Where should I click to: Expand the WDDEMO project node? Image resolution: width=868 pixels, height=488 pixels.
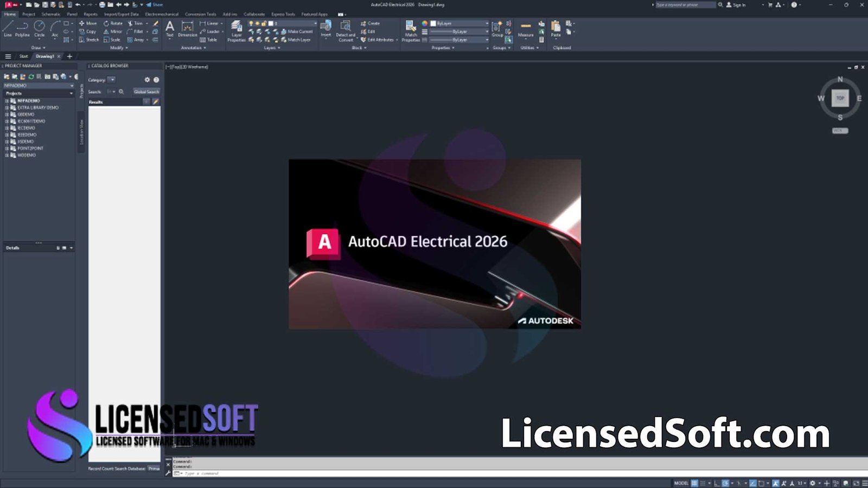coord(7,155)
